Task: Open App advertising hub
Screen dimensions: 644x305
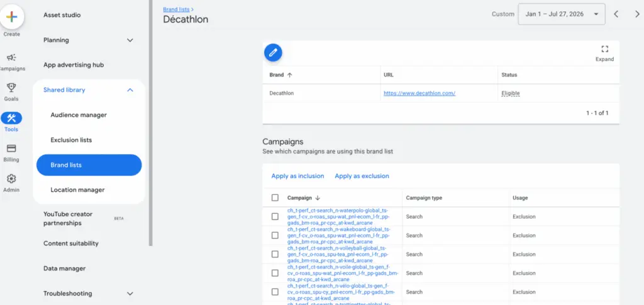Action: [x=74, y=65]
